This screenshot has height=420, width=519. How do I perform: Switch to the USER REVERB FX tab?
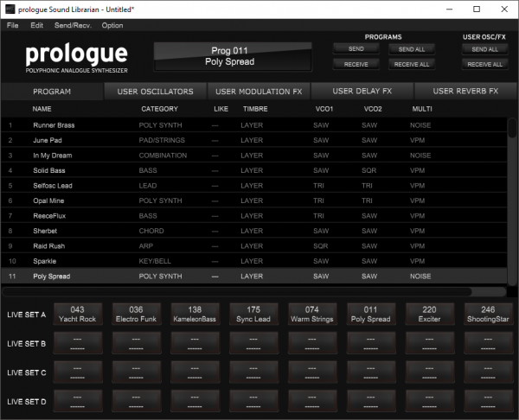[x=465, y=92]
